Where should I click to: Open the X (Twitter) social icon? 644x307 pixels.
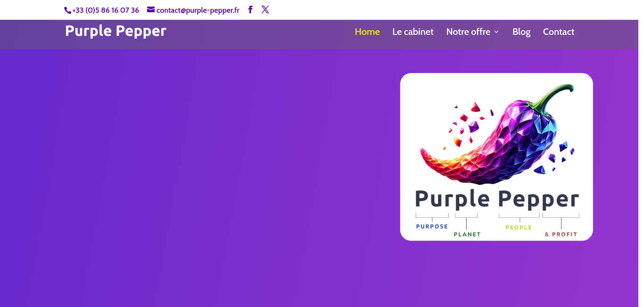(x=265, y=9)
